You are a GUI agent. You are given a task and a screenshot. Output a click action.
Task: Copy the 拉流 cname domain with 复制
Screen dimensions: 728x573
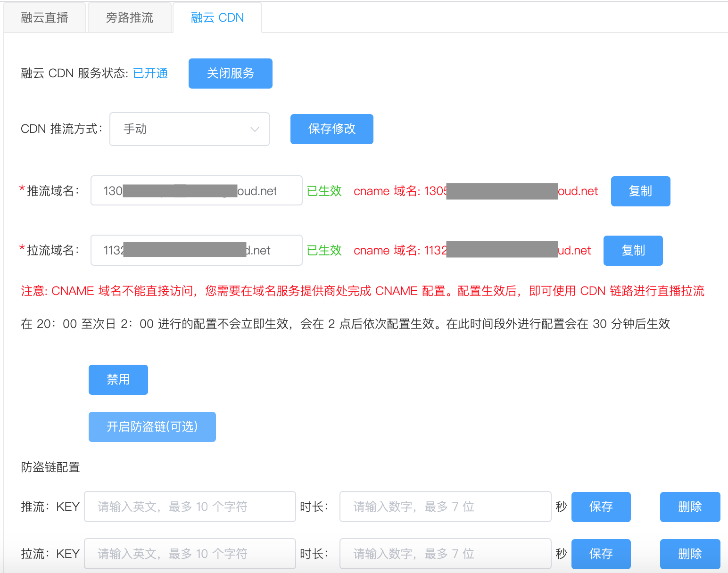click(x=633, y=251)
